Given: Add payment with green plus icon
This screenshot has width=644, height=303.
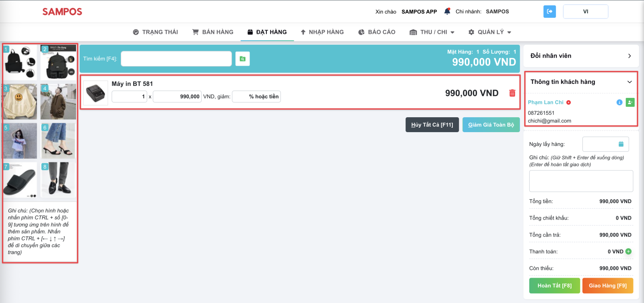Looking at the screenshot, I should click(628, 251).
